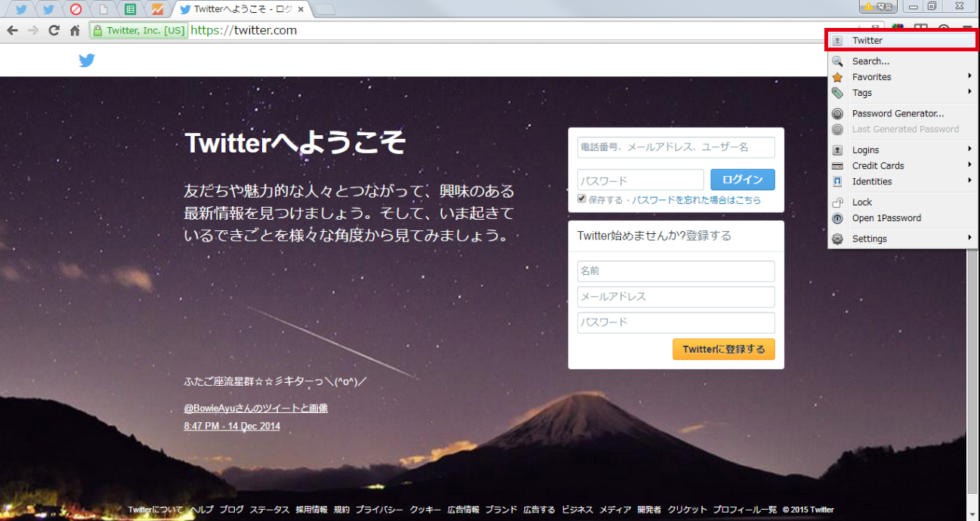Click the magnifier icon beside Search...
Viewport: 980px width, 521px height.
click(837, 61)
